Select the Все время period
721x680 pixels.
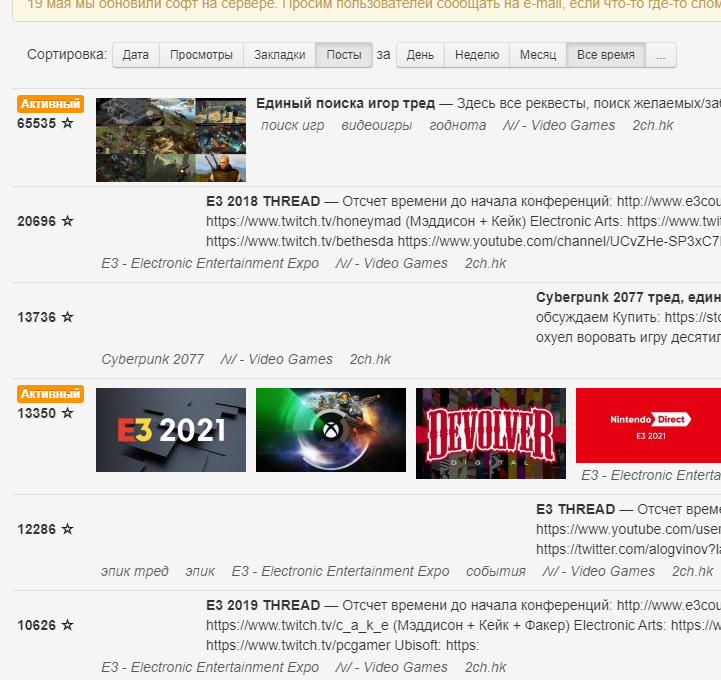coord(606,55)
